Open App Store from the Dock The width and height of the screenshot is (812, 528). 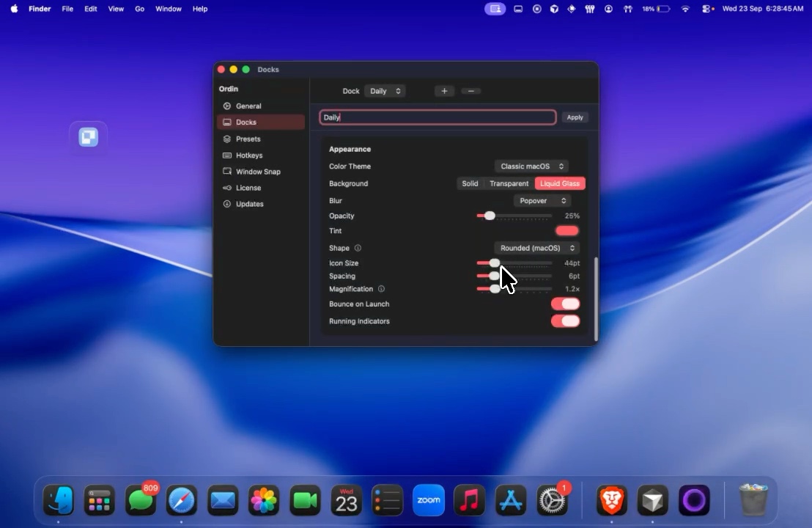pyautogui.click(x=511, y=501)
